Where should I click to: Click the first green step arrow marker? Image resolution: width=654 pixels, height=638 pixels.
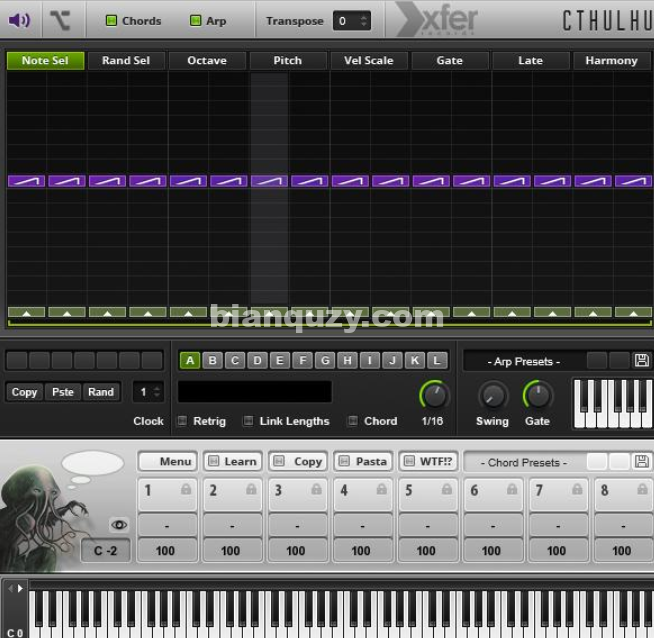click(26, 312)
